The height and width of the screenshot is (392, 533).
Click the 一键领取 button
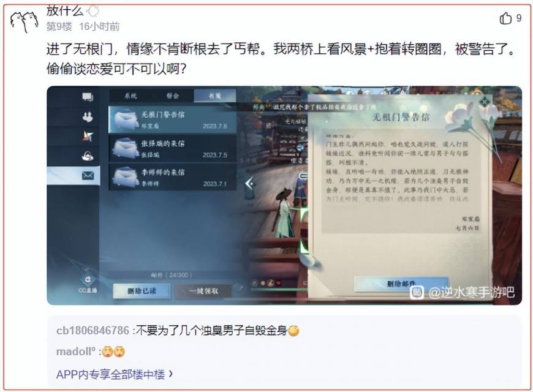point(203,291)
